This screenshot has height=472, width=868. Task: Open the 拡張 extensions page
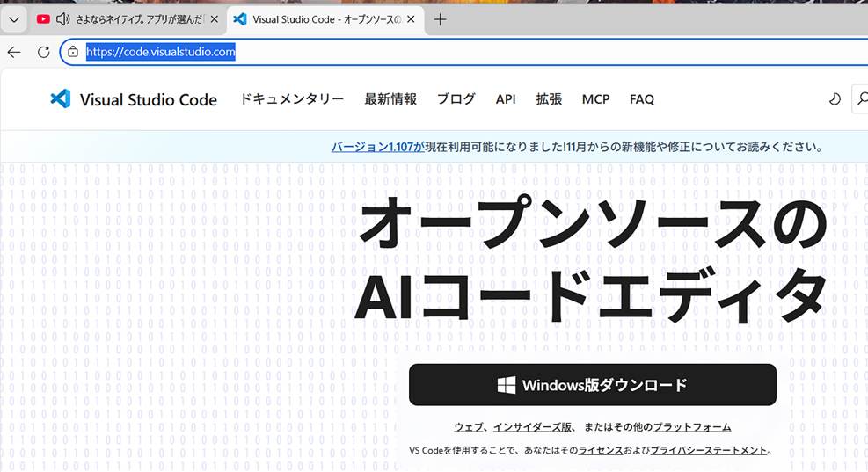[x=549, y=99]
